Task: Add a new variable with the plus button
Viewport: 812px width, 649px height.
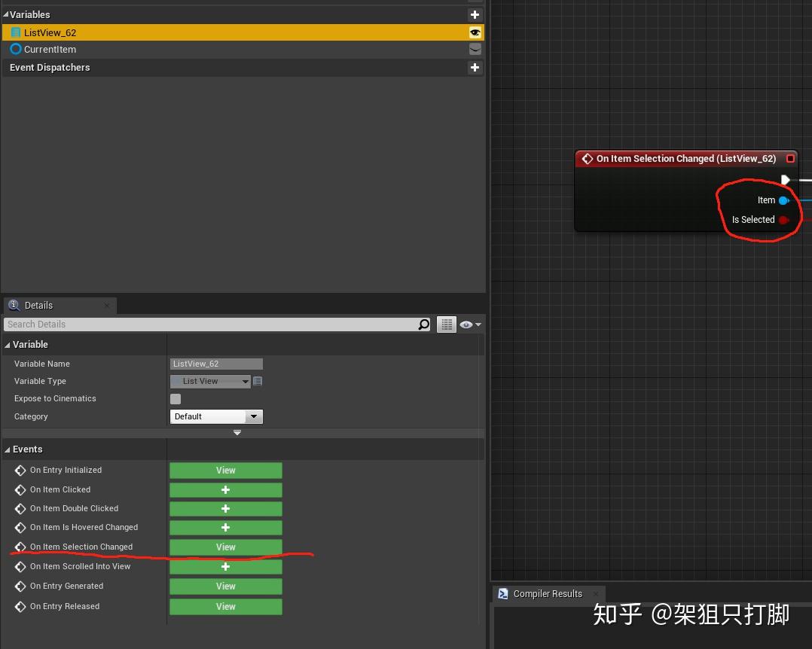Action: pyautogui.click(x=475, y=14)
